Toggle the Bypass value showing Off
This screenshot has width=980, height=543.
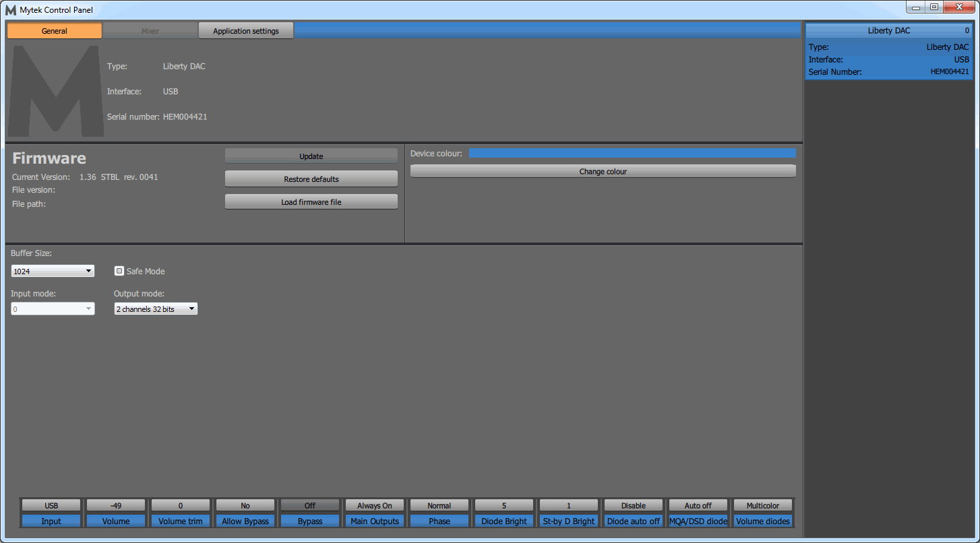point(310,505)
